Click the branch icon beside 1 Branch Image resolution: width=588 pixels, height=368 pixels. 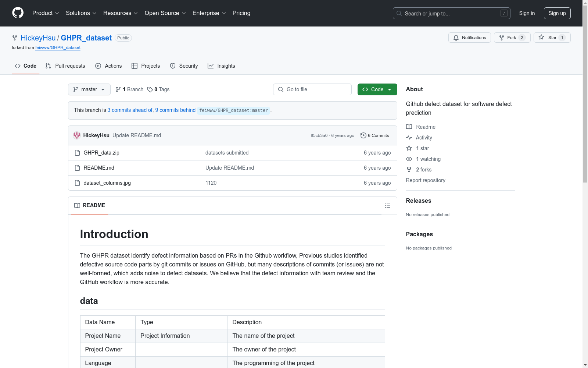(118, 89)
